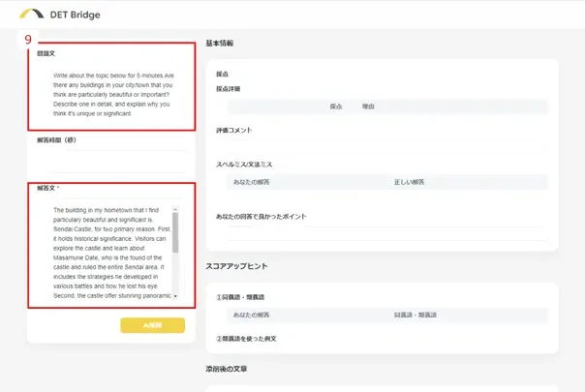Click the answer box scrollbar thumb
The image size is (585, 392).
pos(175,232)
